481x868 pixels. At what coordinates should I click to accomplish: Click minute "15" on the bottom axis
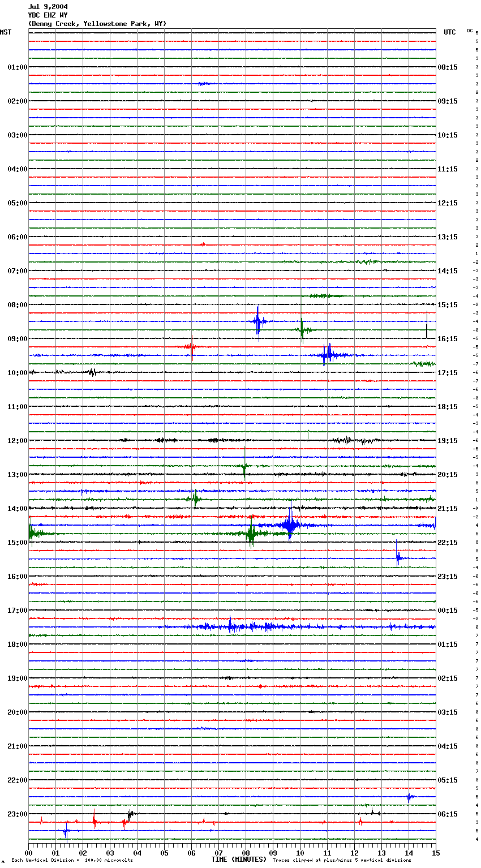(435, 853)
